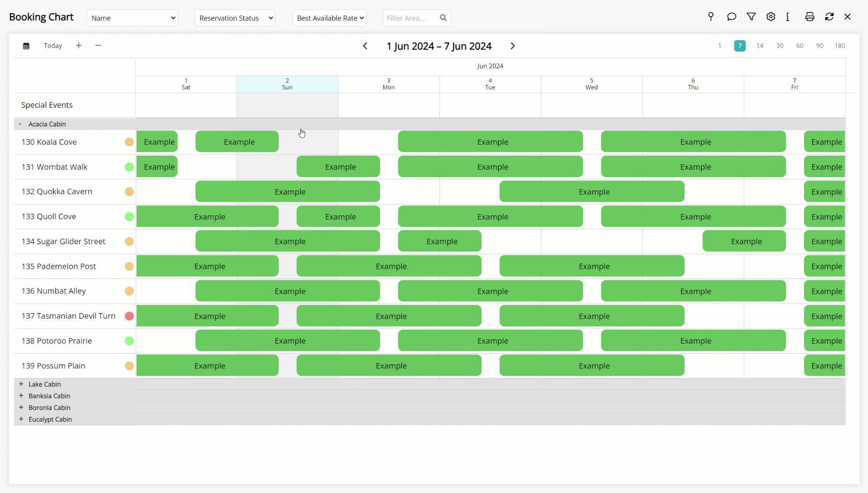Screen dimensions: 868x493
Task: Open 134 Sugar Glider Street Thursday reservation
Action: tap(744, 241)
